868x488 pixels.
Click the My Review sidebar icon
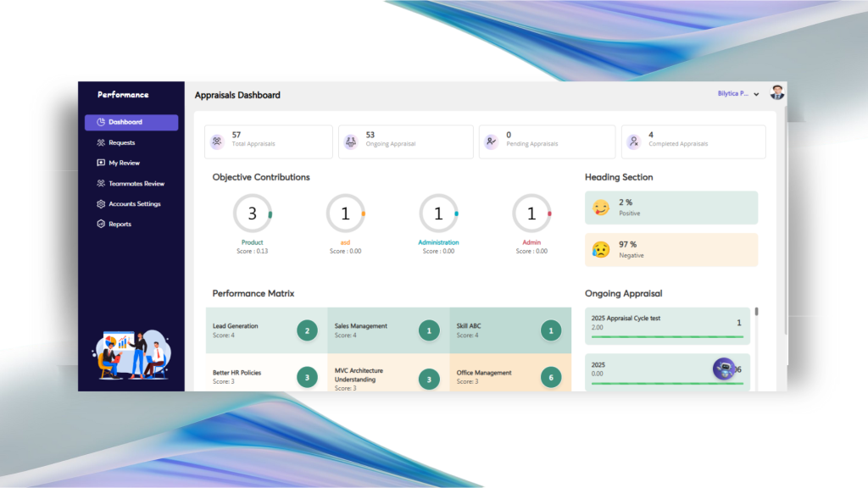101,164
